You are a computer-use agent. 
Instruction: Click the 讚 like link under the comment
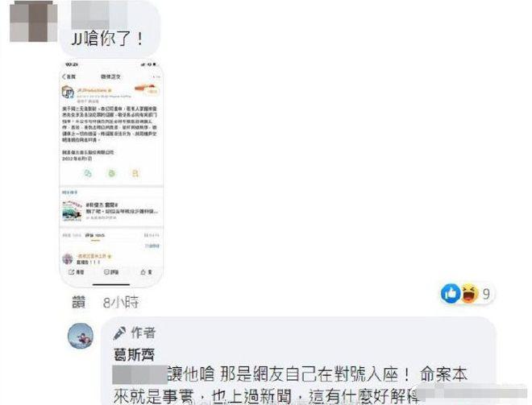(79, 302)
